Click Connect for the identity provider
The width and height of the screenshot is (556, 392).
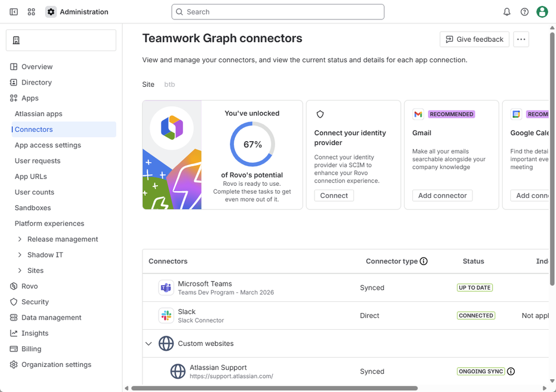point(334,196)
